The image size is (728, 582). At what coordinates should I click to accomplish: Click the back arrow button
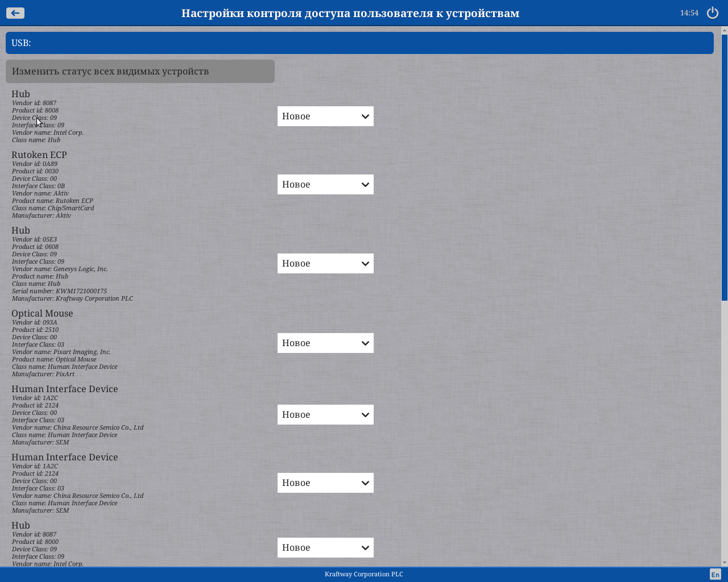tap(15, 13)
